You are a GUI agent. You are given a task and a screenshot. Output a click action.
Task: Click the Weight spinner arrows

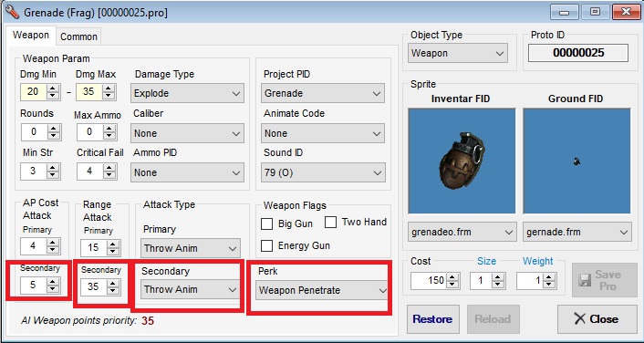(x=550, y=281)
